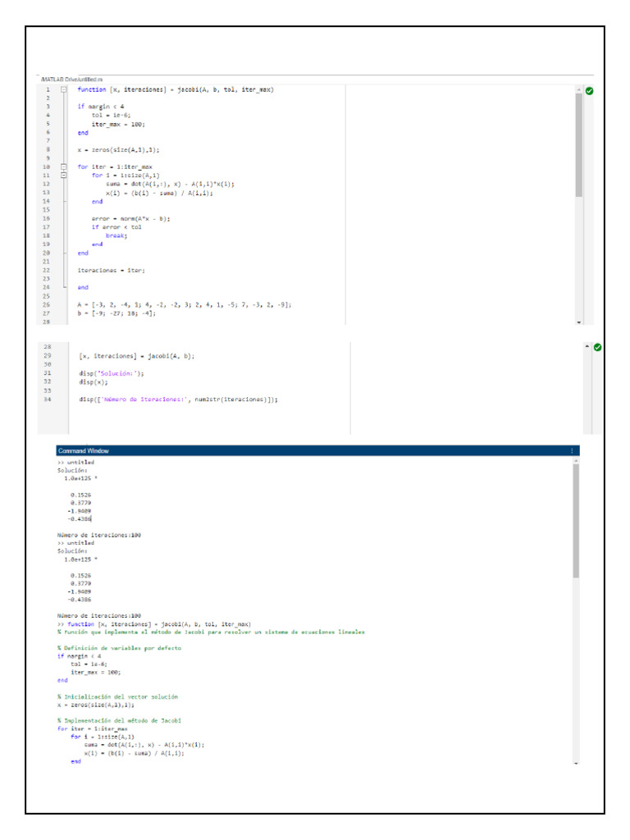Click the first '>> untitled' command in Command Window
This screenshot has width=630, height=840.
pyautogui.click(x=75, y=462)
